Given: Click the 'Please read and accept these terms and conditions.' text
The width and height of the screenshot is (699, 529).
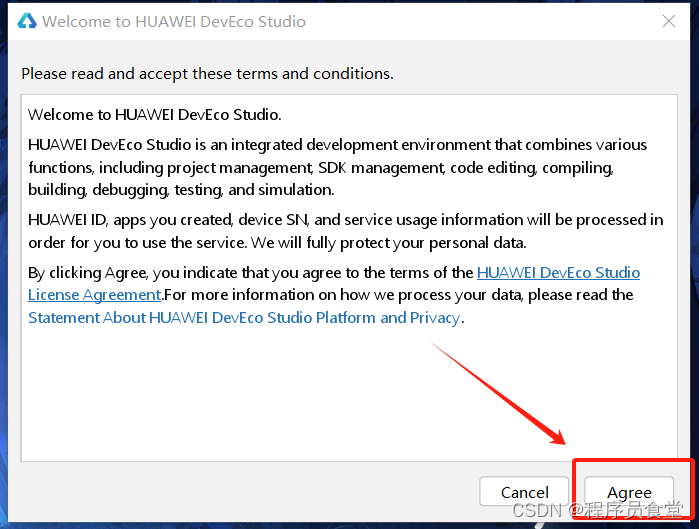Looking at the screenshot, I should pos(208,74).
